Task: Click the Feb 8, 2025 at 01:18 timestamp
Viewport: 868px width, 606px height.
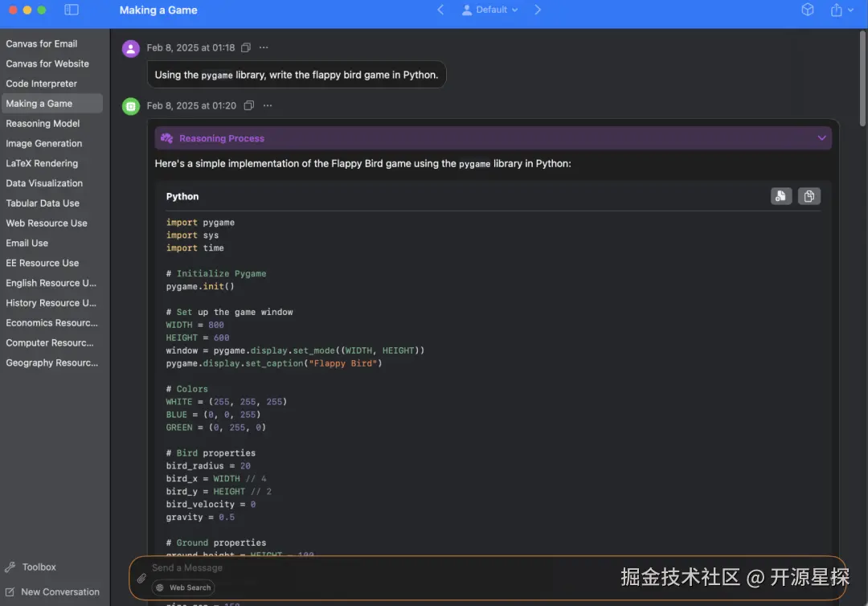Action: pos(190,47)
